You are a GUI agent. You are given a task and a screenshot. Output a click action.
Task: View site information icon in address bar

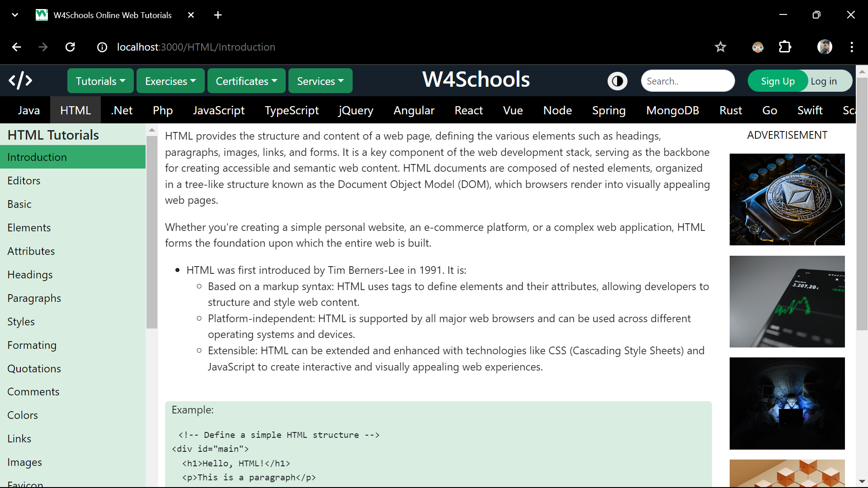click(x=102, y=47)
